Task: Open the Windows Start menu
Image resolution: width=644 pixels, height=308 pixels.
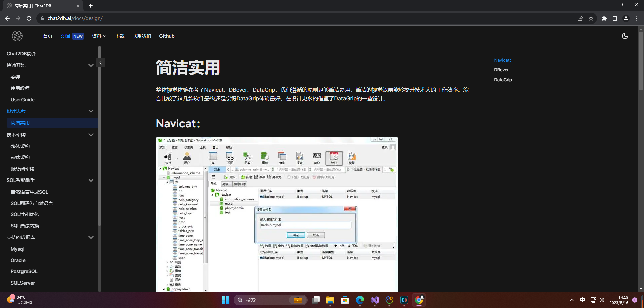Action: (225, 300)
